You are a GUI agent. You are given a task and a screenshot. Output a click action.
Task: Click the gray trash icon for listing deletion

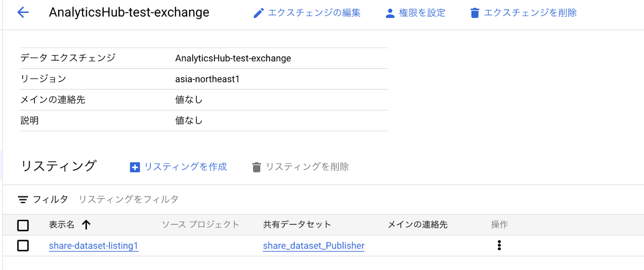pos(257,167)
